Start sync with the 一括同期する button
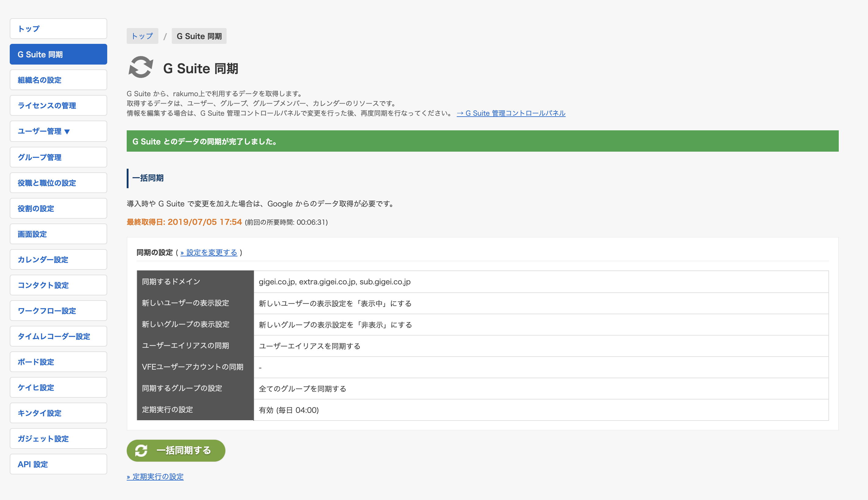This screenshot has width=868, height=500. pyautogui.click(x=176, y=451)
